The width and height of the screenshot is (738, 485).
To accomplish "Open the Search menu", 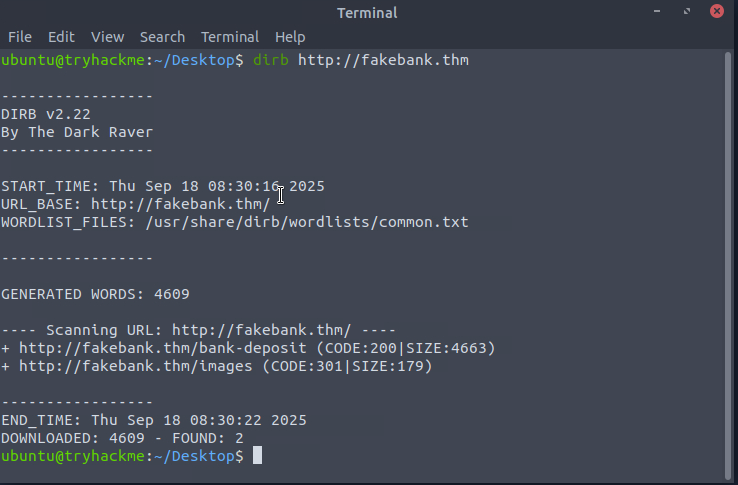I will [162, 37].
